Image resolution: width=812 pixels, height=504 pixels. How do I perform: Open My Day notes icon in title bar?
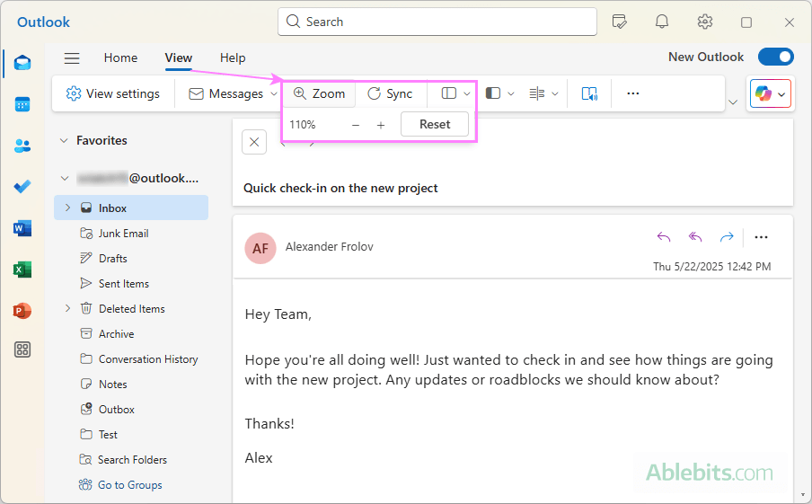(620, 22)
